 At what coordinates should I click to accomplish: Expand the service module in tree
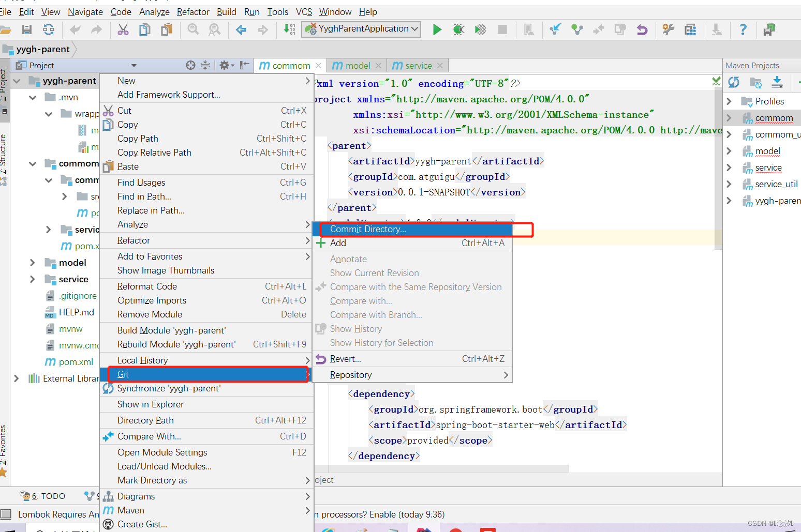click(x=33, y=279)
